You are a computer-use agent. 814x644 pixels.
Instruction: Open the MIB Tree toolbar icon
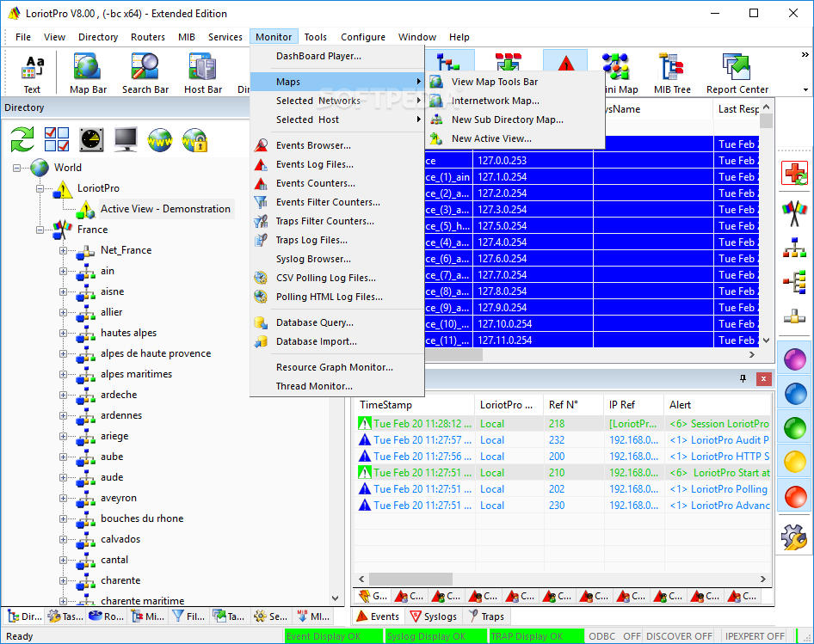click(672, 74)
